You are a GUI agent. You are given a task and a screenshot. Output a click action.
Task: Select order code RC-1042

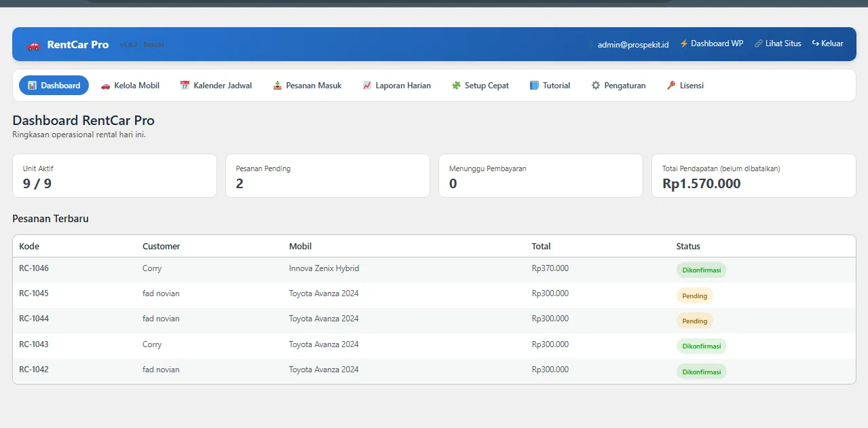pyautogui.click(x=34, y=370)
